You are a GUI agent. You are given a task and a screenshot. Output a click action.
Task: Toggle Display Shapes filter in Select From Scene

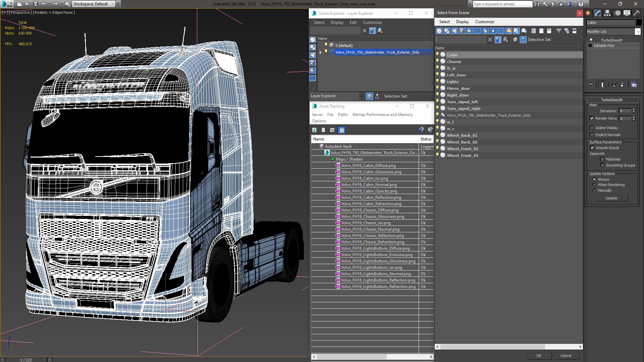tap(447, 31)
